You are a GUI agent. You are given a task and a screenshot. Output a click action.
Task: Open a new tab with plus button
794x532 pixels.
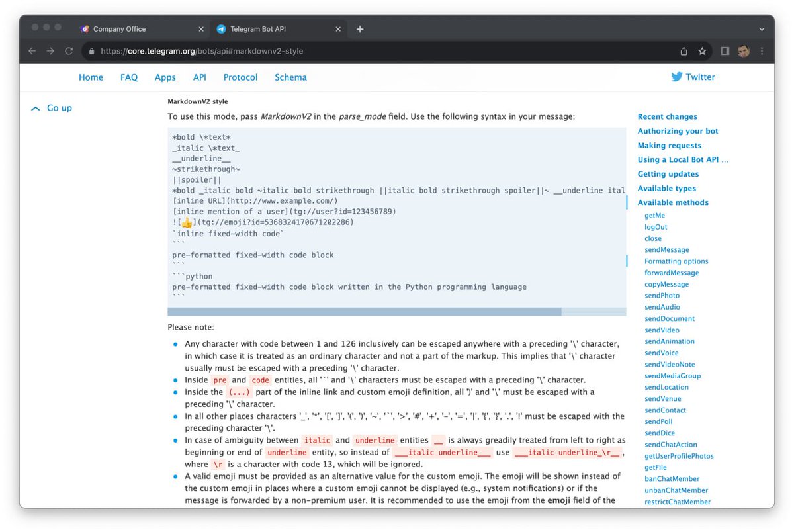point(360,29)
